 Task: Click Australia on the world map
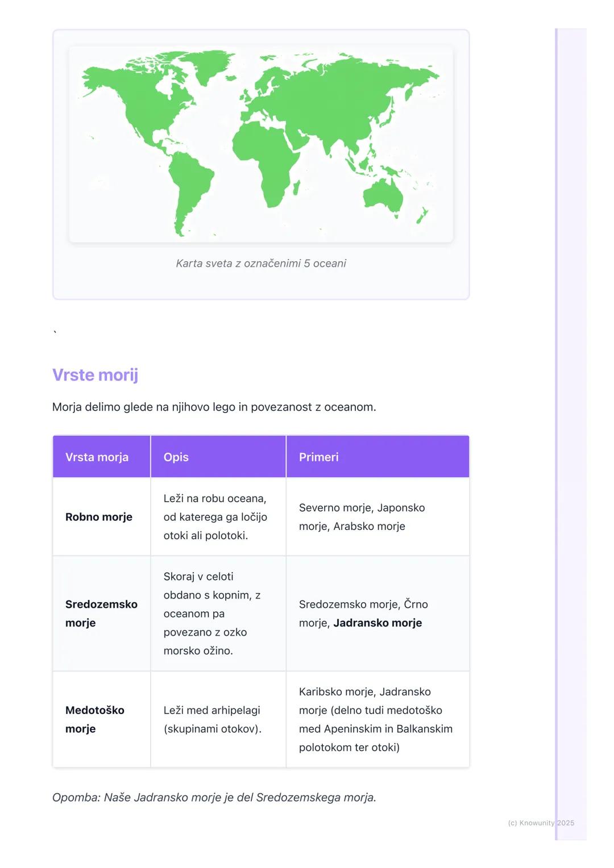pyautogui.click(x=383, y=195)
